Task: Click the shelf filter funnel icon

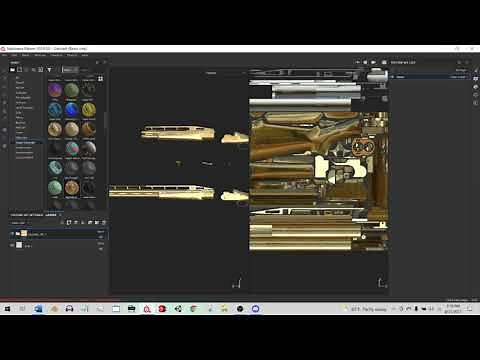Action: point(49,70)
